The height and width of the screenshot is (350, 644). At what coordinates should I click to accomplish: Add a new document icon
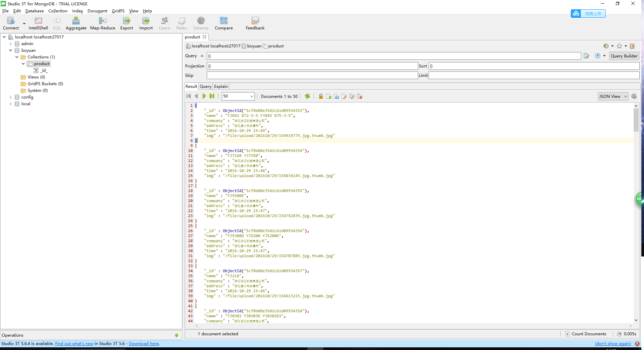click(x=328, y=96)
